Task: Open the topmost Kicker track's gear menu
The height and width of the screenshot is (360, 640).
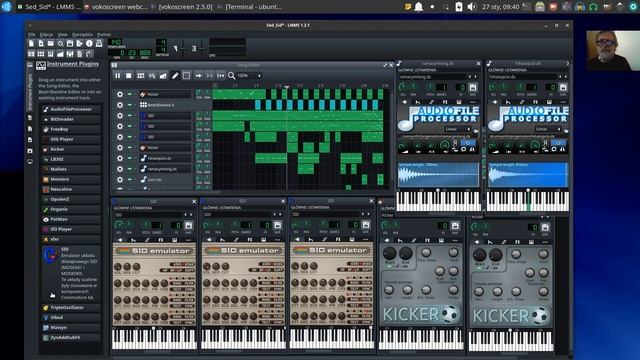Action: (x=120, y=94)
